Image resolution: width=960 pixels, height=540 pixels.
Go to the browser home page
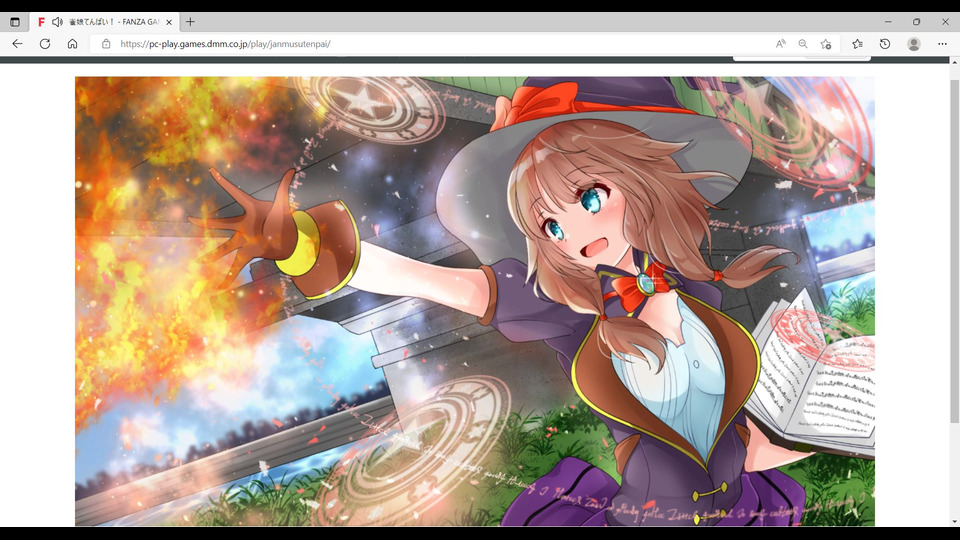pos(72,44)
